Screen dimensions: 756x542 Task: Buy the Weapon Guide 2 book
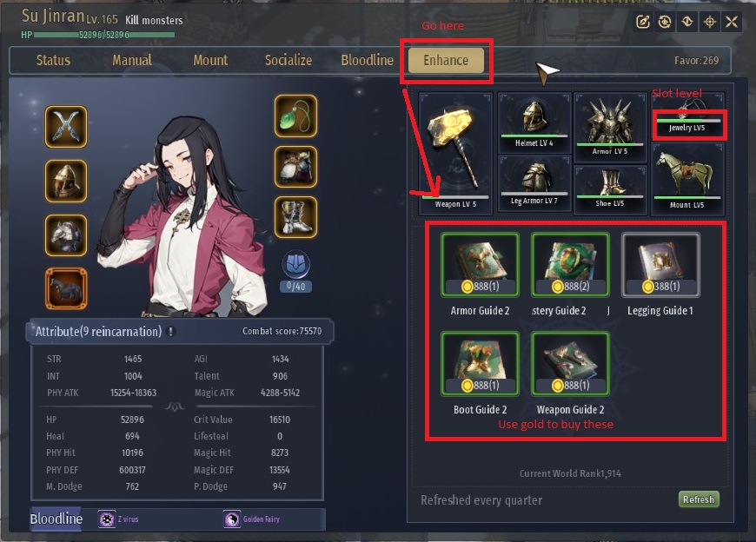click(x=570, y=364)
